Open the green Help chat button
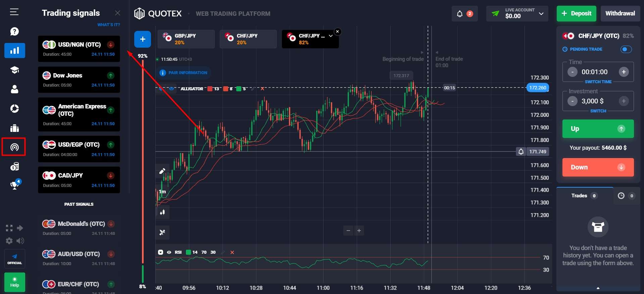This screenshot has width=644, height=294. click(x=14, y=282)
